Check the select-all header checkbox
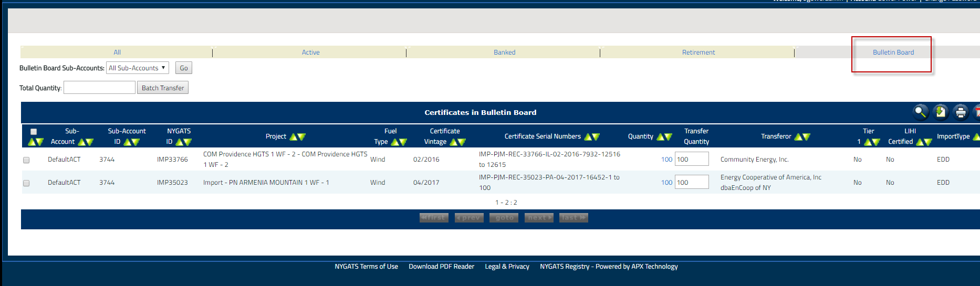This screenshot has width=980, height=286. tap(34, 132)
